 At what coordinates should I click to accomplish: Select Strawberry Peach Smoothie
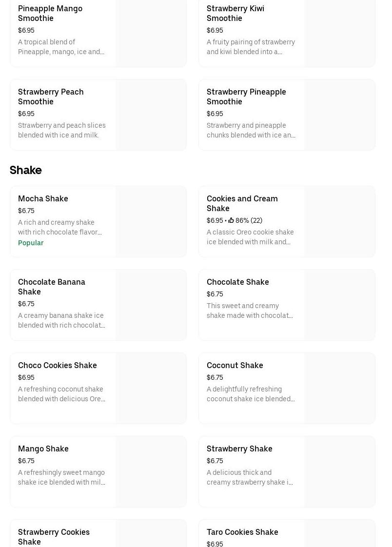(51, 97)
